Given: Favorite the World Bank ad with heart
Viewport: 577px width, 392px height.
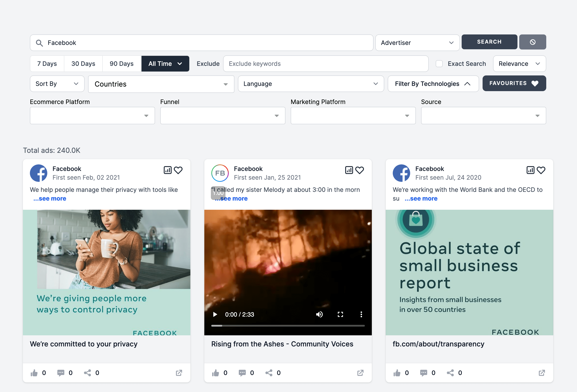Looking at the screenshot, I should (x=541, y=170).
